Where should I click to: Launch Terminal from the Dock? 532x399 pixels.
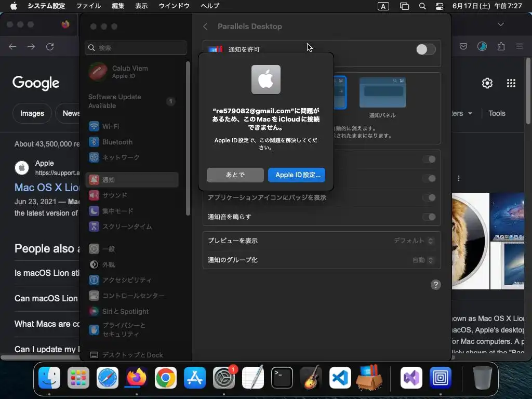(x=282, y=378)
